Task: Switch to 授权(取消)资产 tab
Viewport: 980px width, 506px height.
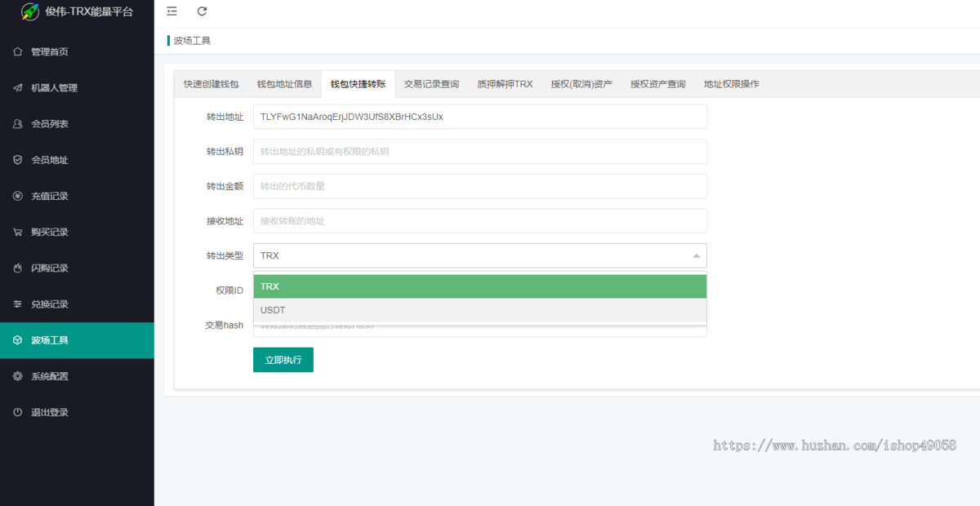Action: 581,84
